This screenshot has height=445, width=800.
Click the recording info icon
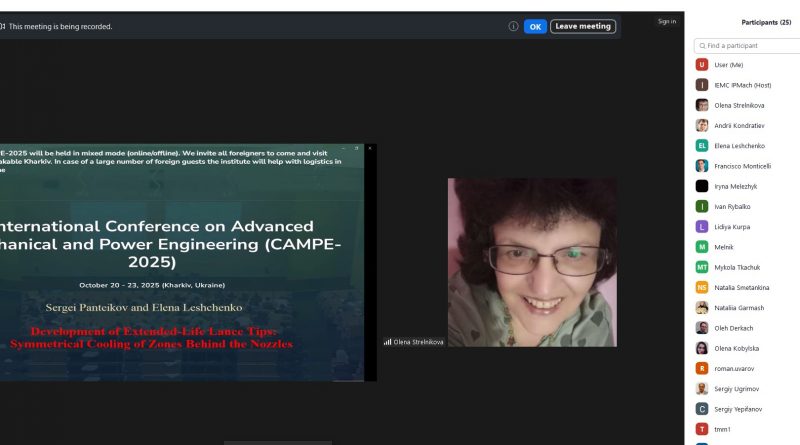click(513, 26)
